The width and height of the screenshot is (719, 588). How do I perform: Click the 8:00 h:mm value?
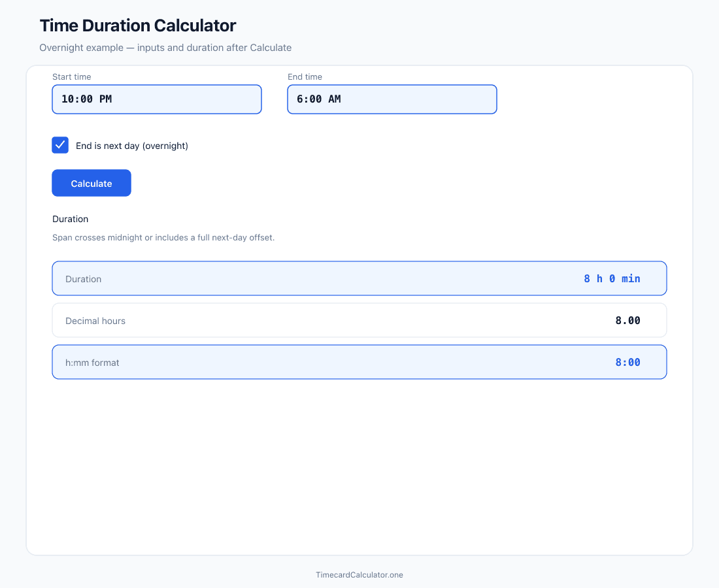[627, 362]
